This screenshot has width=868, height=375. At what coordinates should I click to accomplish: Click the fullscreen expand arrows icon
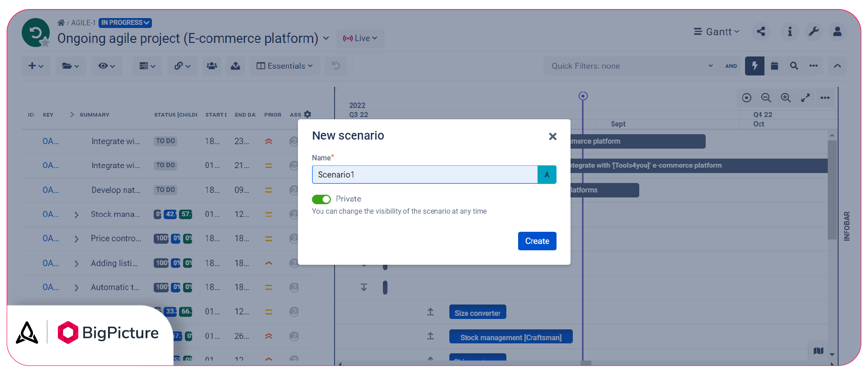pos(806,98)
